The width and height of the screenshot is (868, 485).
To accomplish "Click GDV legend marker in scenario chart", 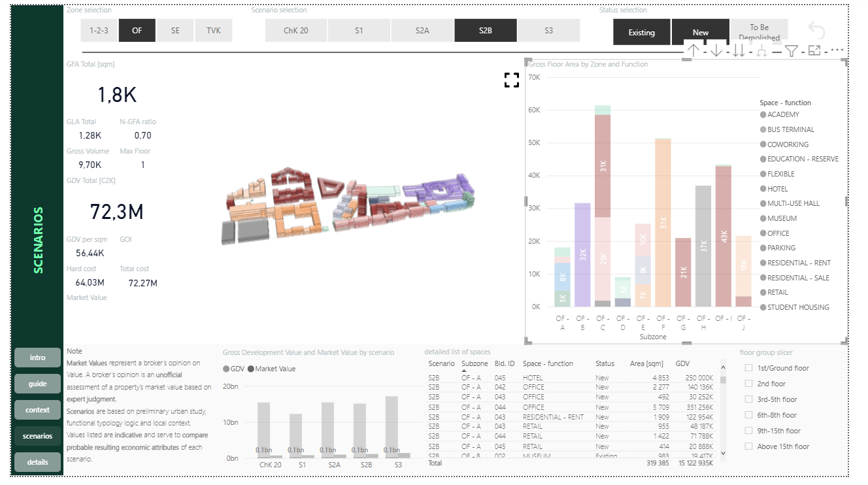I will pos(226,369).
